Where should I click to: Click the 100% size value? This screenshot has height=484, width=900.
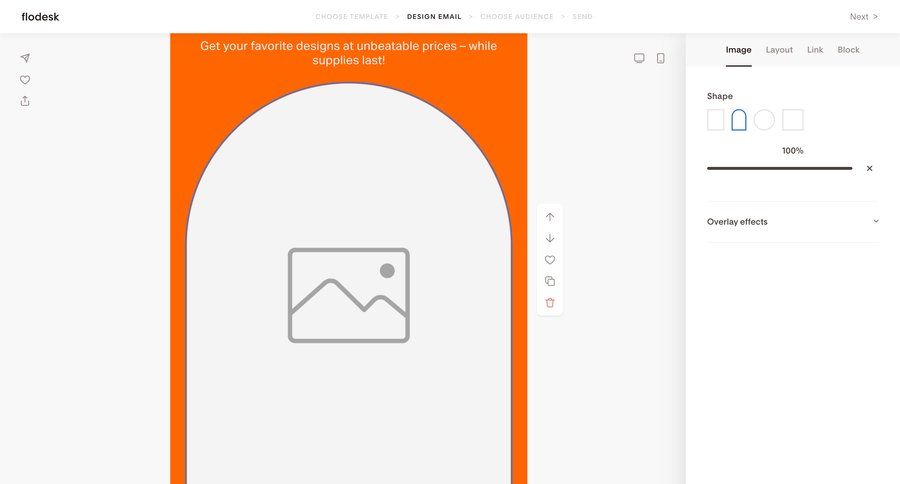pos(792,150)
